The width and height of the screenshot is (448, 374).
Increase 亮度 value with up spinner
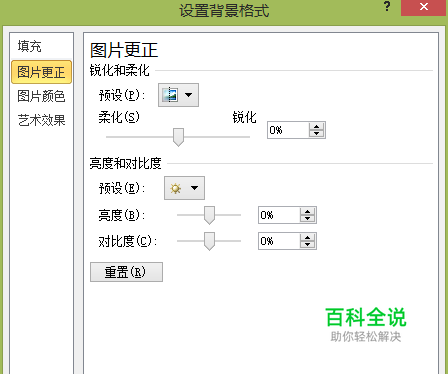point(307,211)
